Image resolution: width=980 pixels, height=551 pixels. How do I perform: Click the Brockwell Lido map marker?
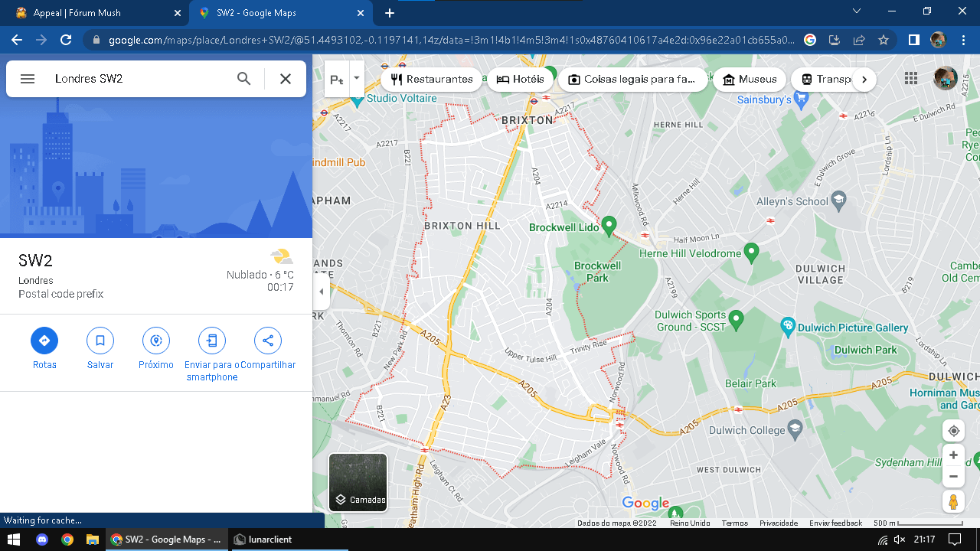pyautogui.click(x=609, y=226)
